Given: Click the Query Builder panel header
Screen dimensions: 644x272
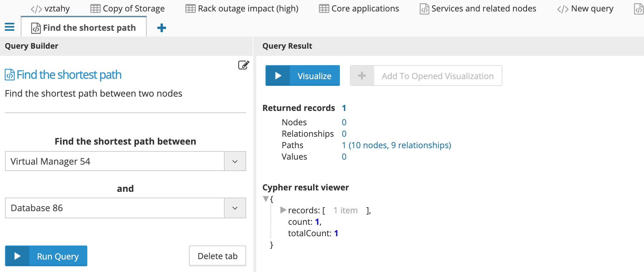Looking at the screenshot, I should point(126,46).
